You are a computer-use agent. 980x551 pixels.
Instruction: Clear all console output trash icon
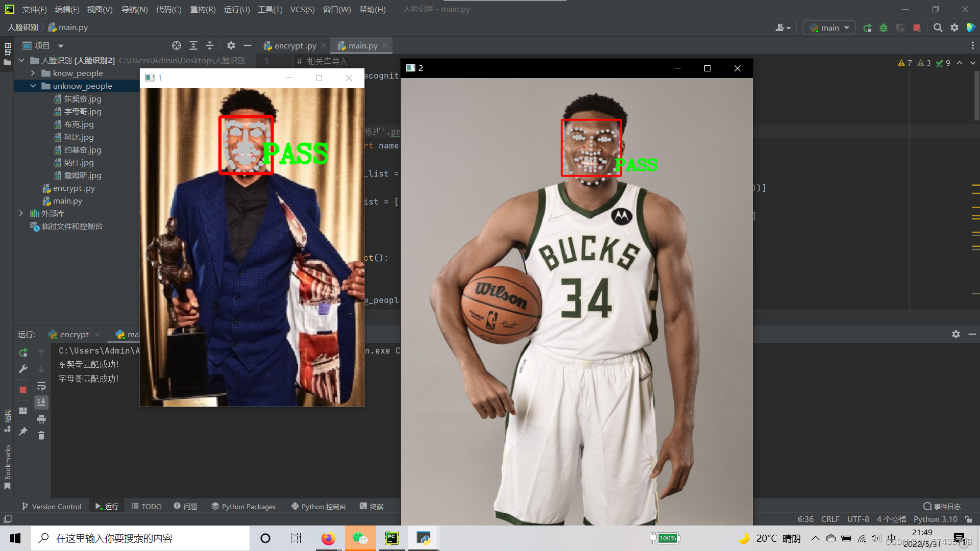click(x=41, y=435)
